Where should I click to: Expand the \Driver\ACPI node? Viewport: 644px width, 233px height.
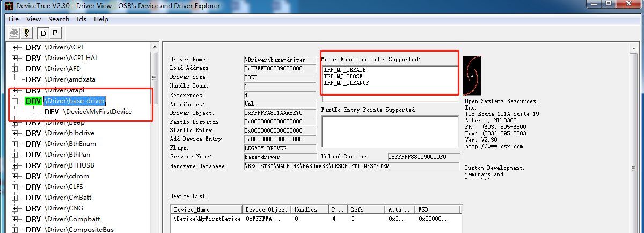pos(14,47)
